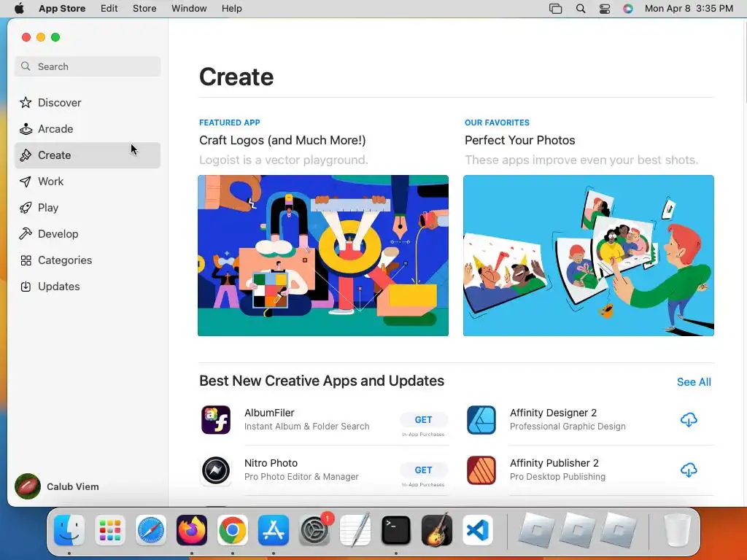747x560 pixels.
Task: Open Craft Logos featured app headline
Action: click(x=282, y=140)
